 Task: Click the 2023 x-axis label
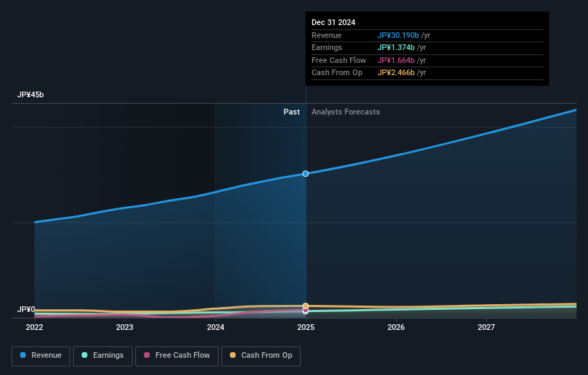(x=125, y=327)
